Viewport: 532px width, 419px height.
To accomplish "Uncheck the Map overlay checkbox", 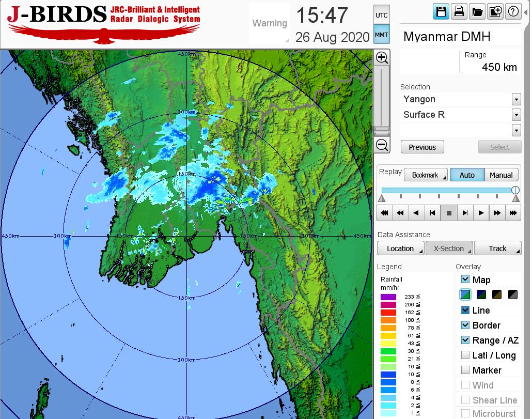I will (x=465, y=280).
